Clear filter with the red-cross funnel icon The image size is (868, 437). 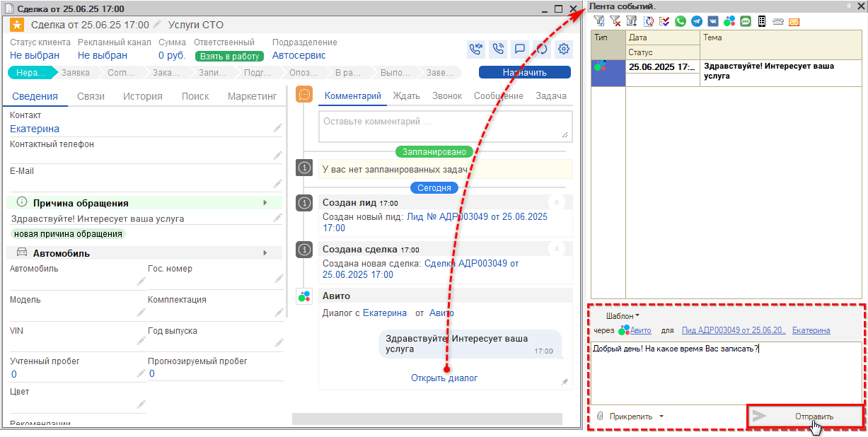pos(615,22)
